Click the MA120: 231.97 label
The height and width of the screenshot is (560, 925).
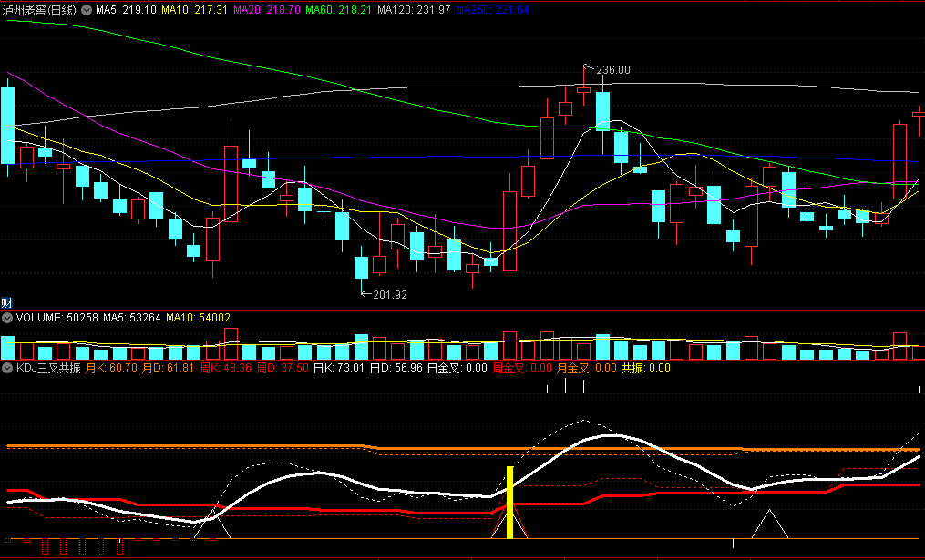click(414, 10)
